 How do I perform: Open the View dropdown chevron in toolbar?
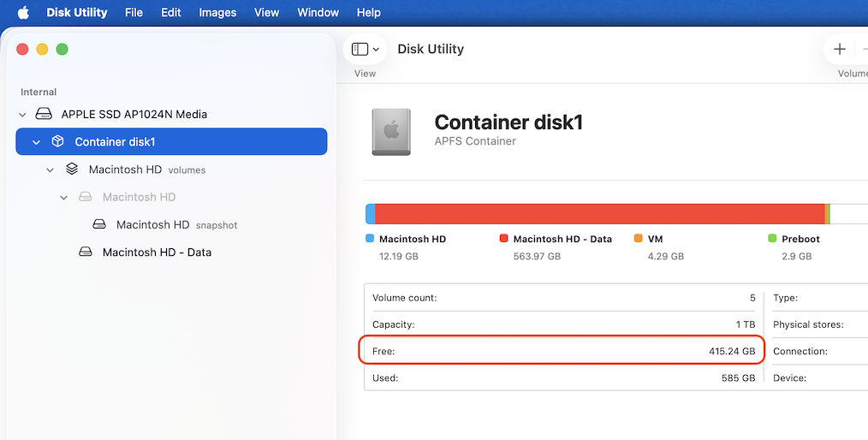point(376,50)
